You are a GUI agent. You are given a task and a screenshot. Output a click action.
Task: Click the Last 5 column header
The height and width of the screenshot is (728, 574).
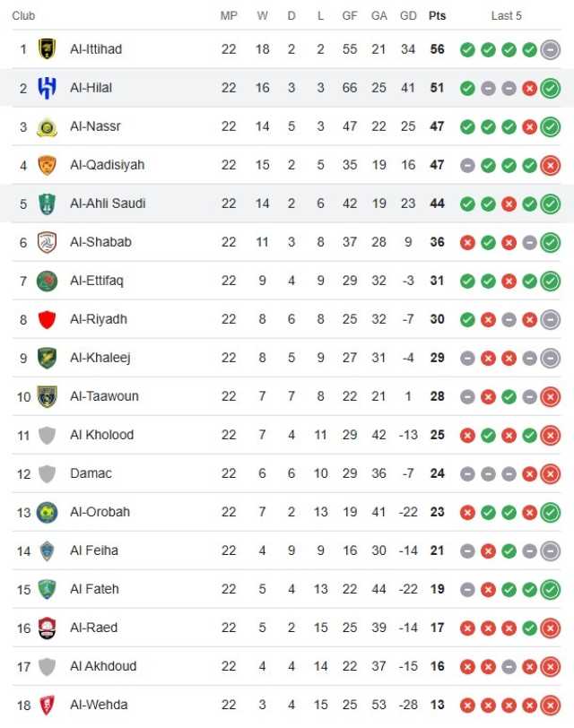[x=506, y=16]
